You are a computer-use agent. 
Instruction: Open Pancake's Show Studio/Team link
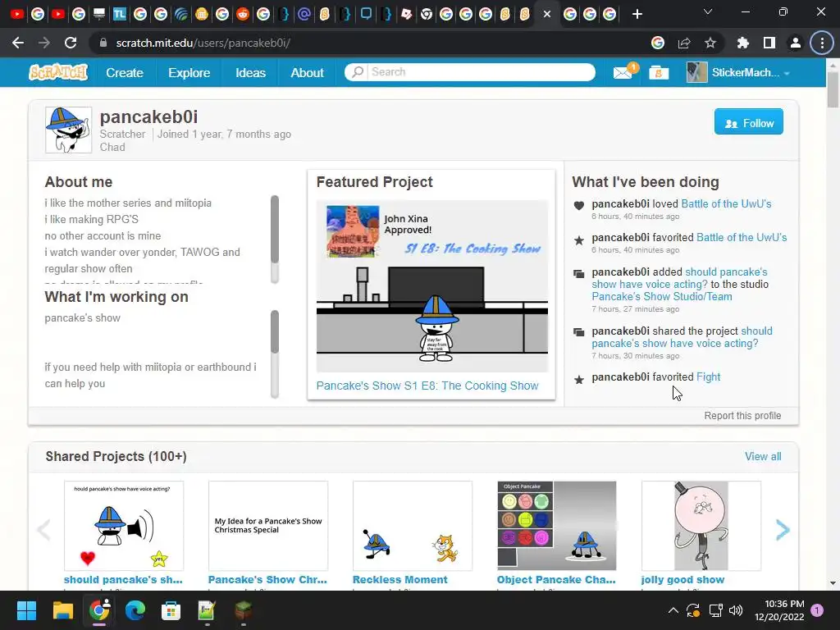tap(662, 296)
